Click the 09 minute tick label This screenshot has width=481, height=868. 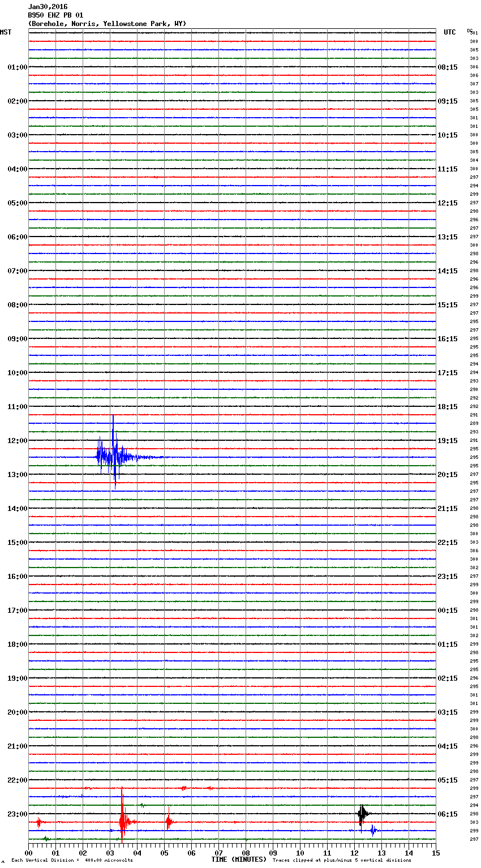[x=273, y=853]
